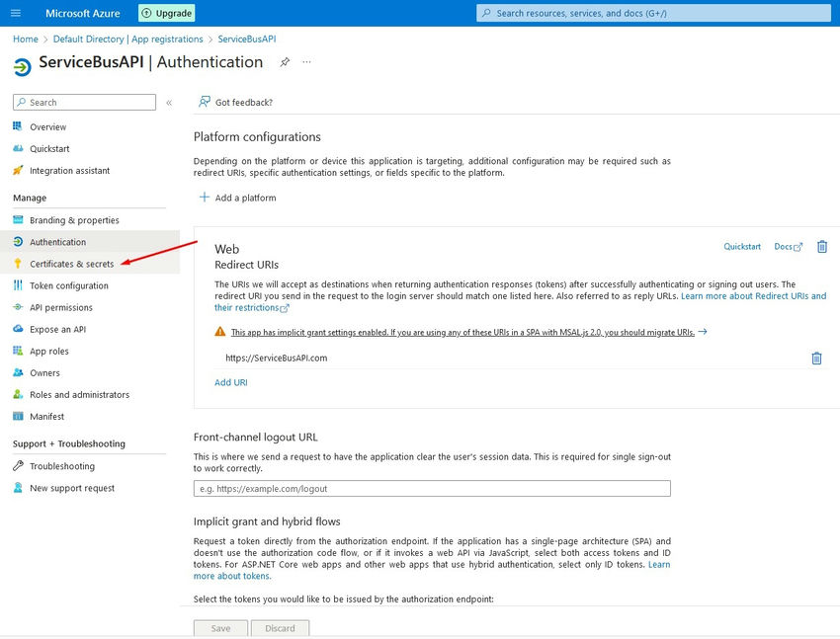Follow the migrate URIs warning arrow
Viewport: 840px width, 639px height.
(x=703, y=332)
